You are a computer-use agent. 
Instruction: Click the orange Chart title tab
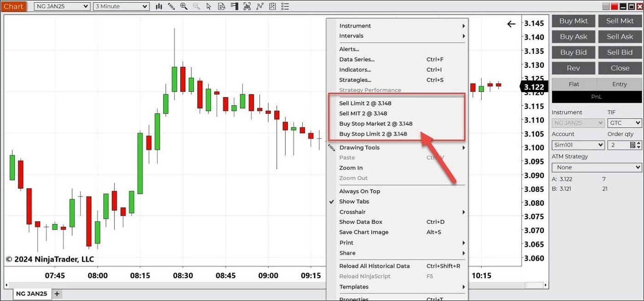[x=13, y=6]
